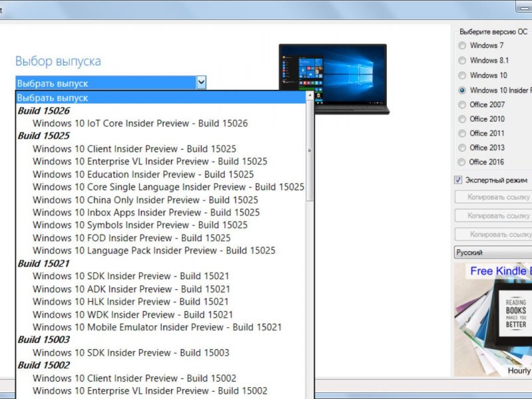
Task: Click the first Копировать ссылку button
Action: click(x=493, y=197)
